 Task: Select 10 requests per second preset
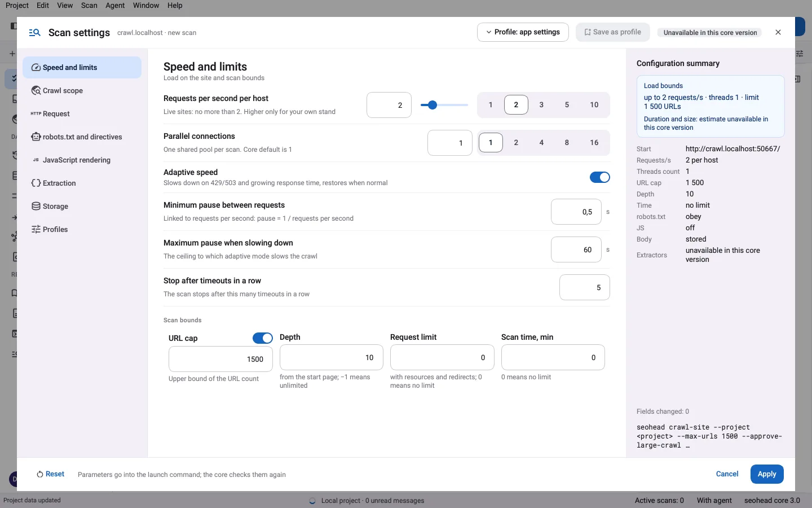click(x=594, y=105)
